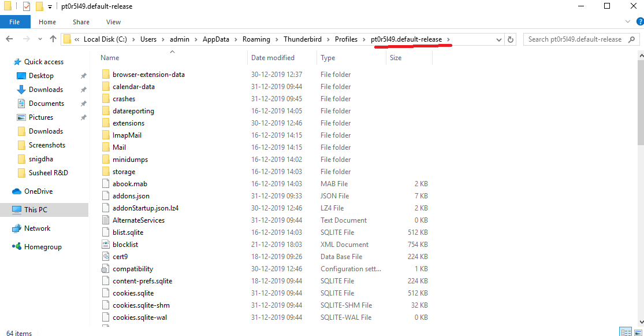Select the crashes folder icon
This screenshot has width=644, height=336.
tap(106, 99)
